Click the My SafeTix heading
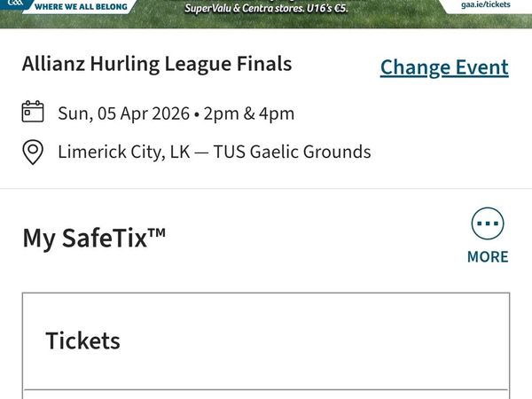 (x=94, y=238)
